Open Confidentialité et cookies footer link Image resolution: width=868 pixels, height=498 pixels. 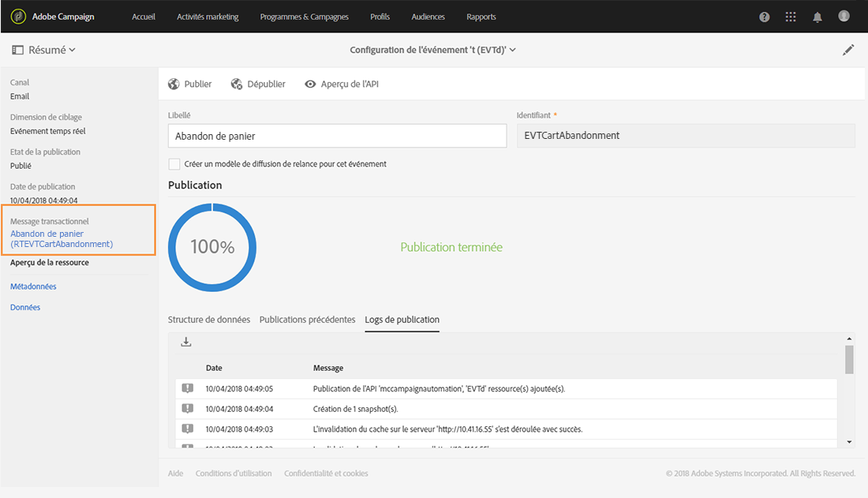(x=326, y=473)
